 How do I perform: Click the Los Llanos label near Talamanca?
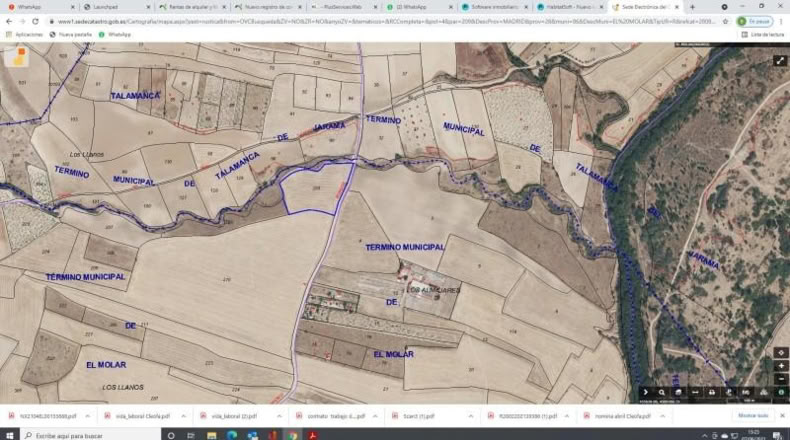click(87, 154)
